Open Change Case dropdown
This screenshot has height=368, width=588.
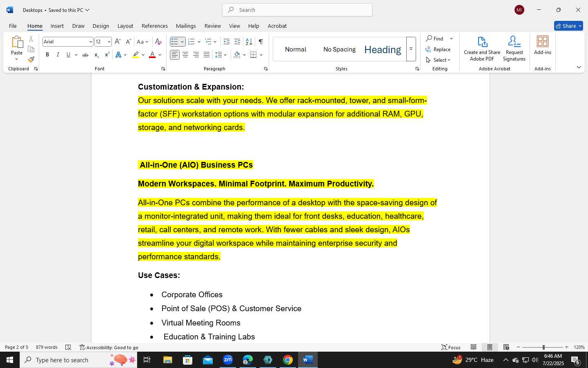point(143,42)
